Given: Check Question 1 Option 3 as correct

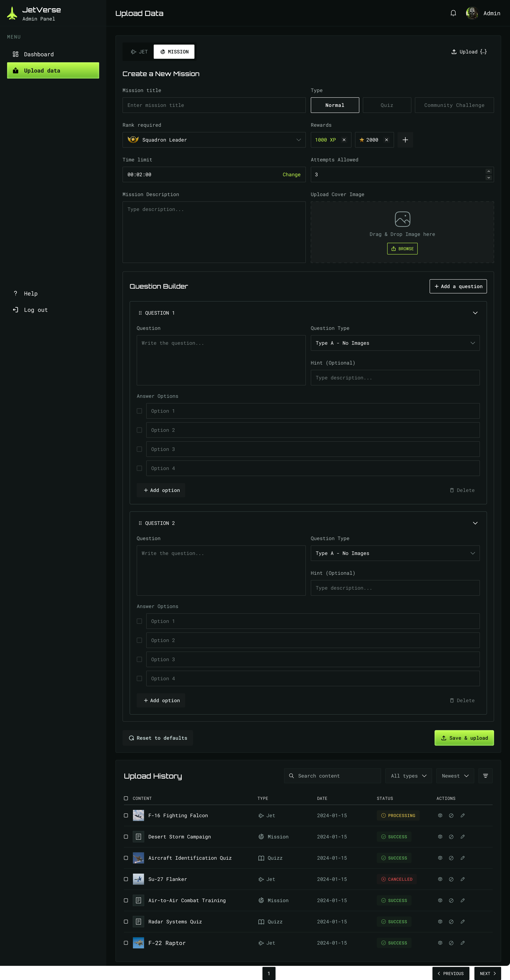Looking at the screenshot, I should click(x=139, y=449).
